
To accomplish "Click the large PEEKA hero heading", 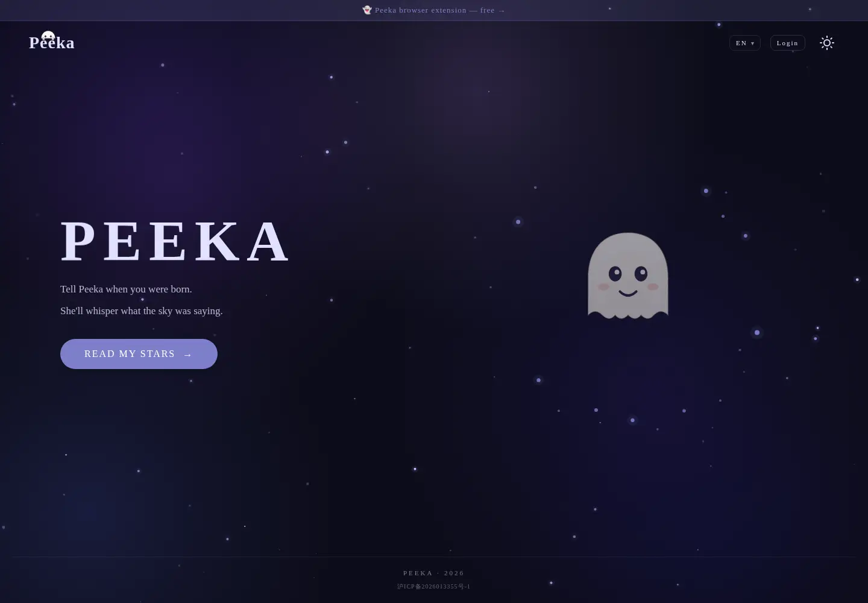I will click(175, 242).
